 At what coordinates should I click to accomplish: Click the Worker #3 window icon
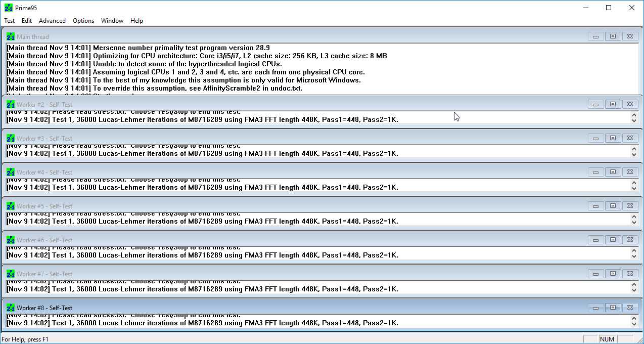(11, 138)
